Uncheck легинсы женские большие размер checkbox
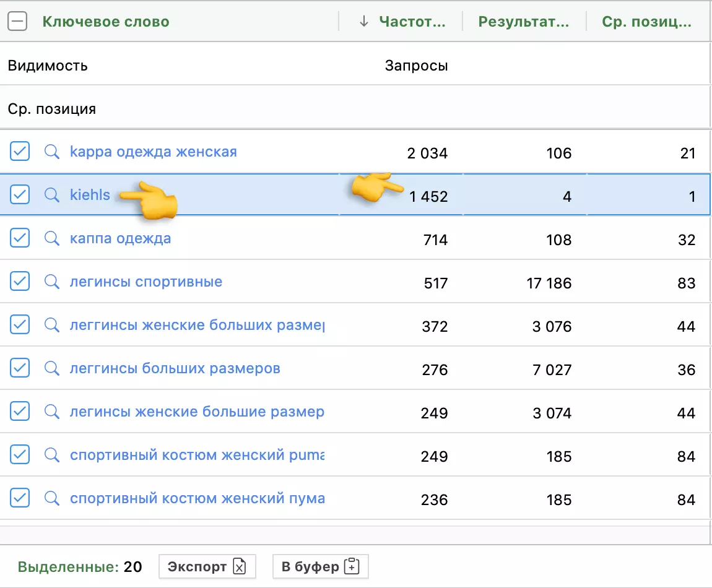 pos(20,412)
